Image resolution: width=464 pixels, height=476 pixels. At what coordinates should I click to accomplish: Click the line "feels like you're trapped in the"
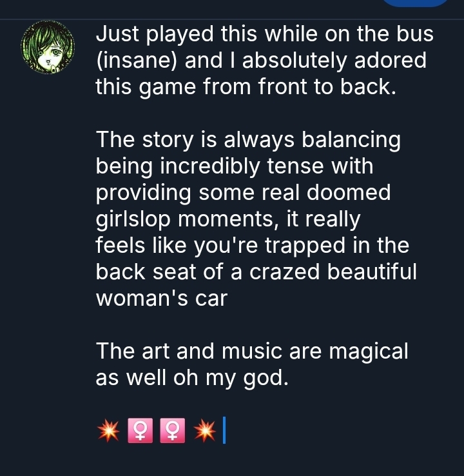(x=253, y=246)
